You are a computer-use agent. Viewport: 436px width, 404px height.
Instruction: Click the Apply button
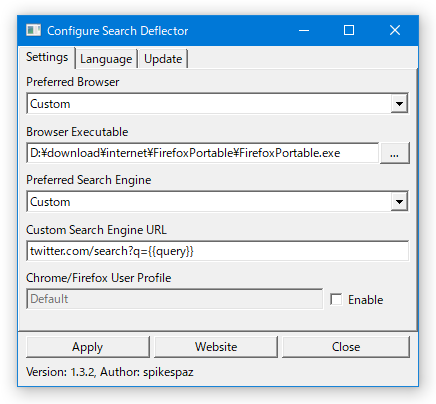click(x=88, y=347)
